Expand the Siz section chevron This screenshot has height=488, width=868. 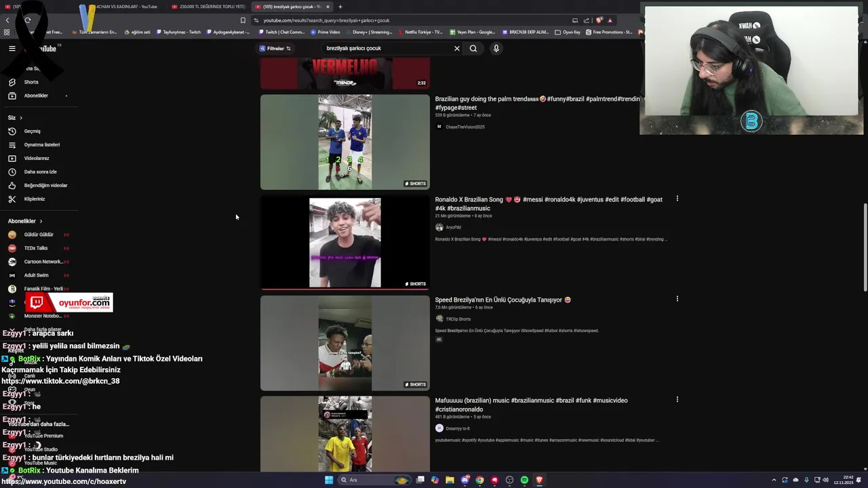pos(20,118)
